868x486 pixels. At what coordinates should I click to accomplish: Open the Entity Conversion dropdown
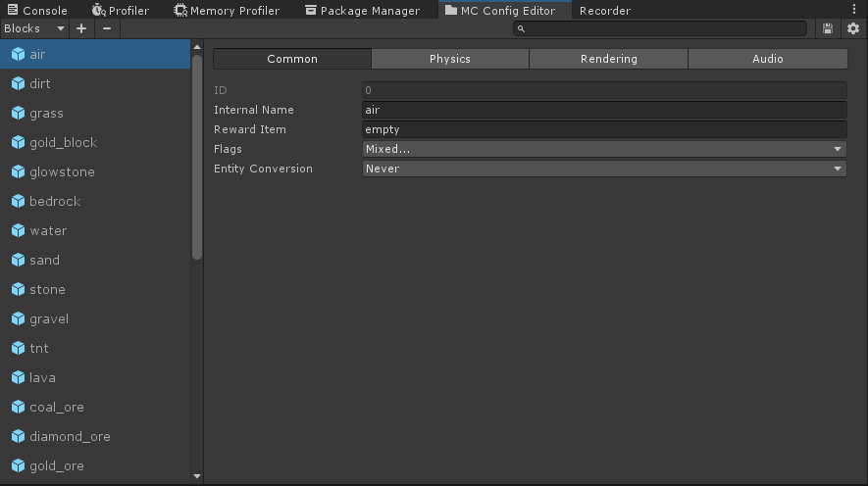604,169
